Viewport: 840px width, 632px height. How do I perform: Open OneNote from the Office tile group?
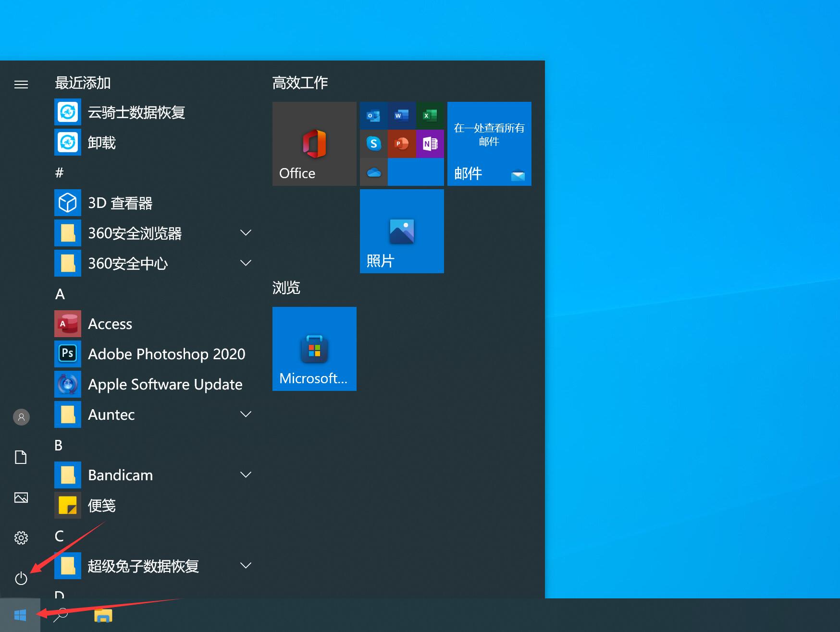tap(430, 144)
